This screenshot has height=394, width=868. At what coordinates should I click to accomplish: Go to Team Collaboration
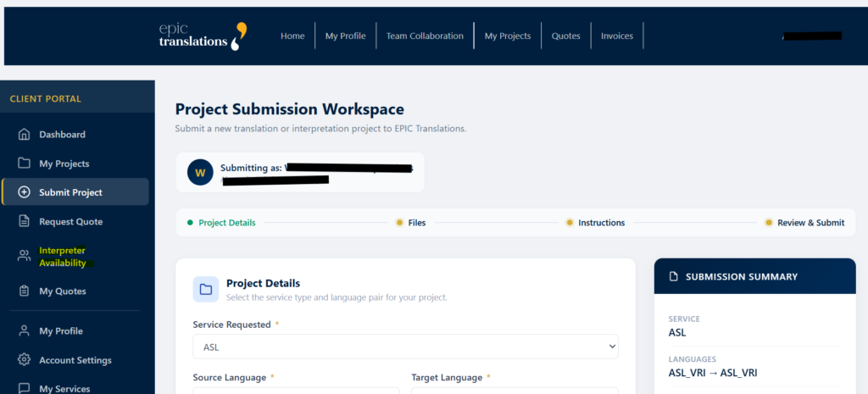[425, 36]
